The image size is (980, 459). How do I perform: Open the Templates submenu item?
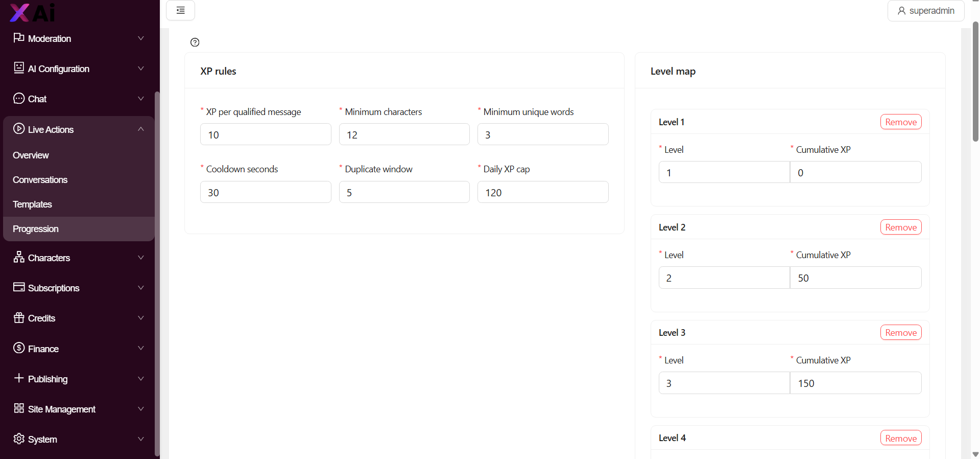(79, 204)
